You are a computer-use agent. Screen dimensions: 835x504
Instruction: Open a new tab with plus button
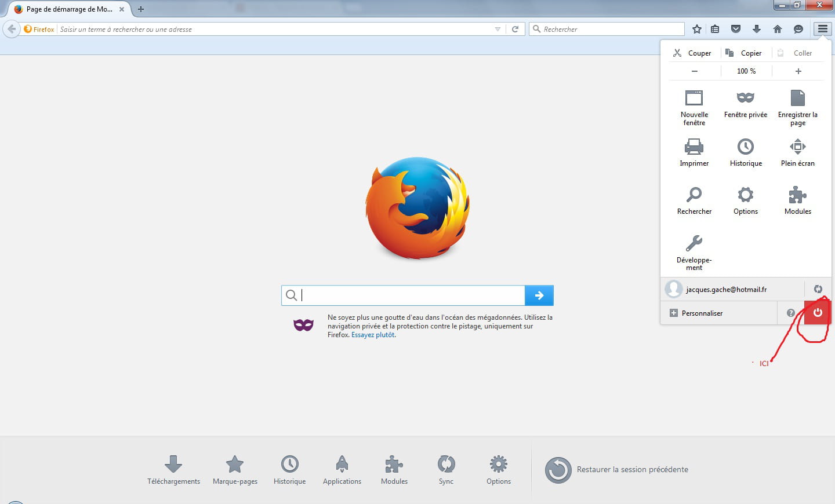point(141,9)
